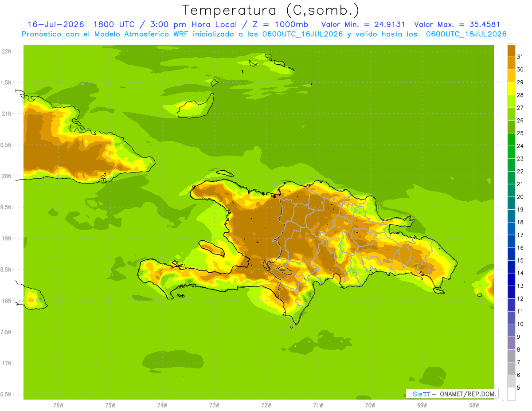Click the '18N' latitude label
This screenshot has width=532, height=411.
[7, 301]
